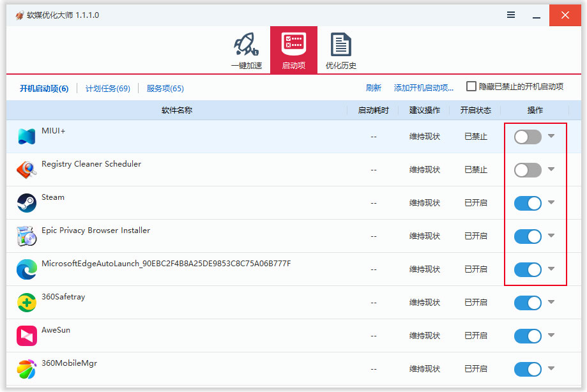Viewport: 587px width, 392px height.
Task: Select Registry Cleaner Scheduler name text
Action: (91, 164)
